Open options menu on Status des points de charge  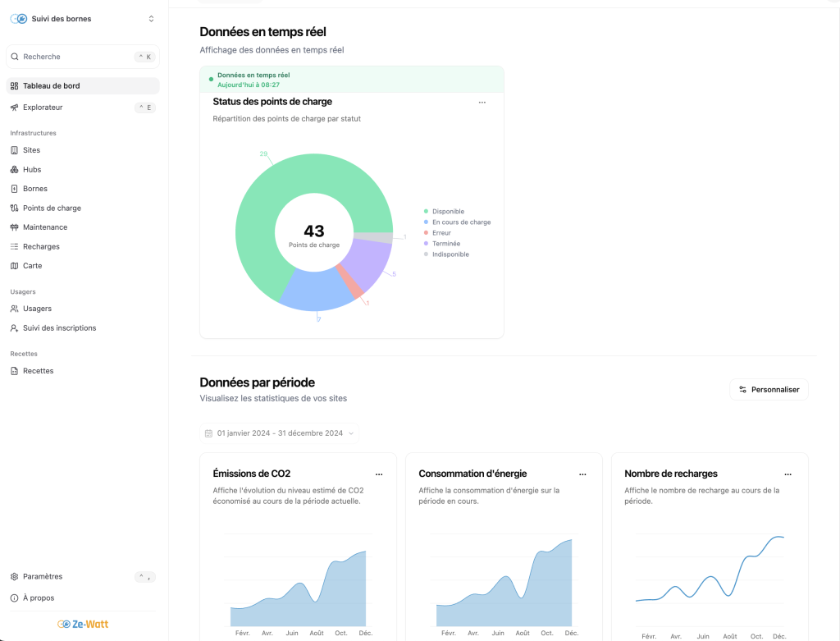[482, 102]
